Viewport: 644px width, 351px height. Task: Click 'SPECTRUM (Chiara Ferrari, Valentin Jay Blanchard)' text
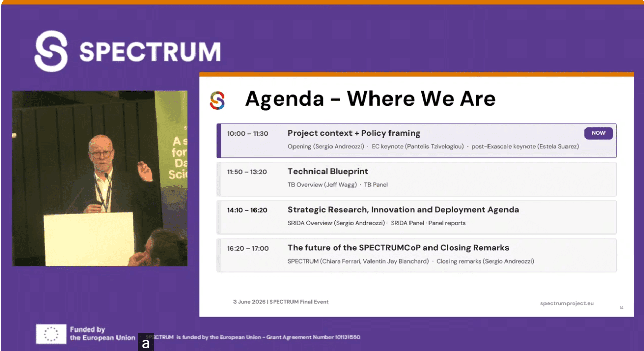358,261
